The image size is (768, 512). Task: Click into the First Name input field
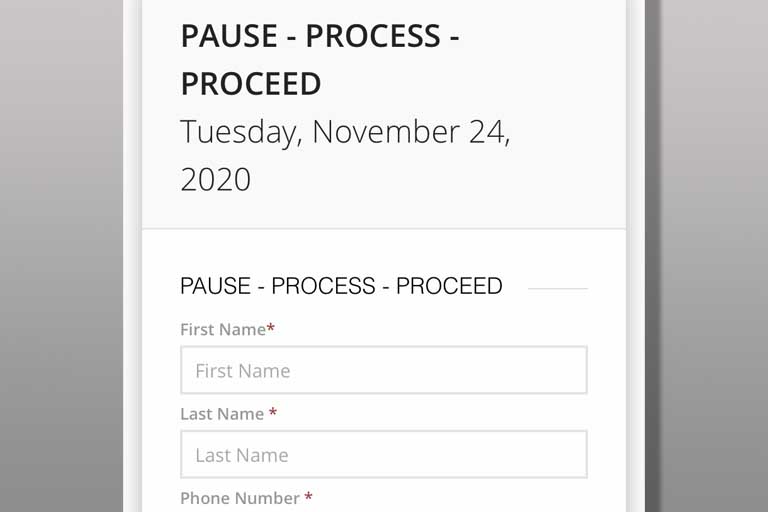click(x=383, y=370)
